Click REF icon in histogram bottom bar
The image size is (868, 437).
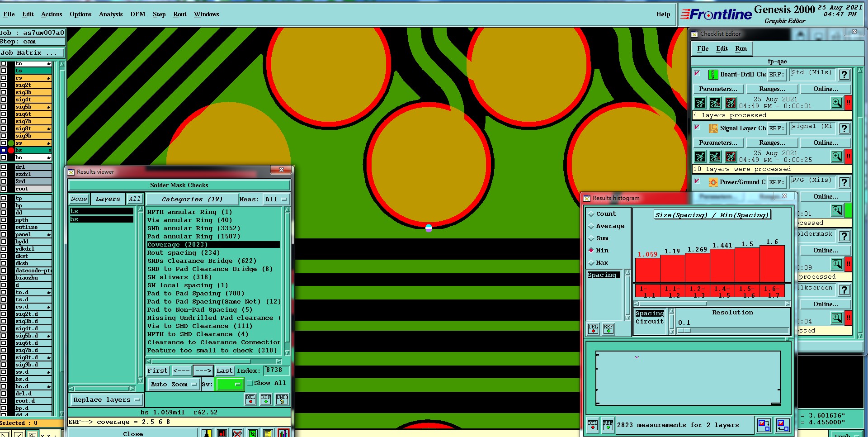608,425
